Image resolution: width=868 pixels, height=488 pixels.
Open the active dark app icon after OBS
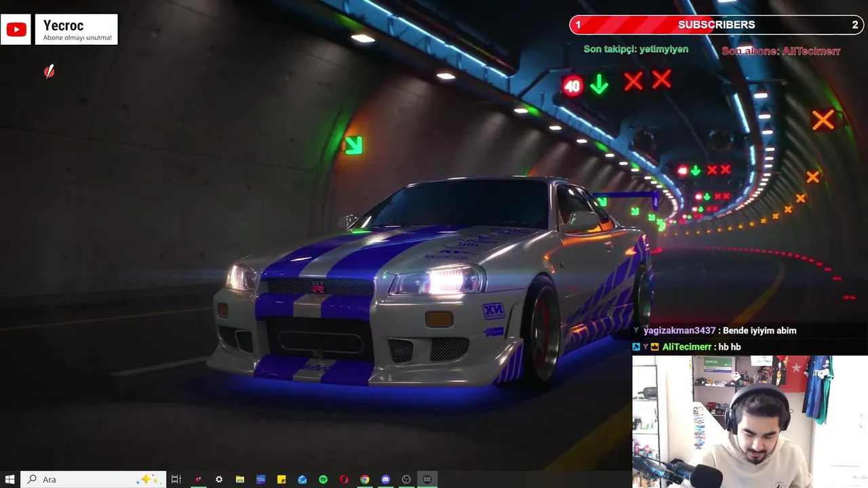pyautogui.click(x=427, y=479)
